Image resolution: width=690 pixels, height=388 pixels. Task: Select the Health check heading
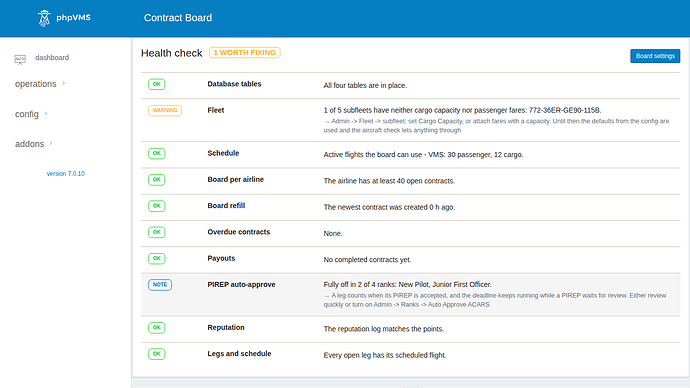172,53
